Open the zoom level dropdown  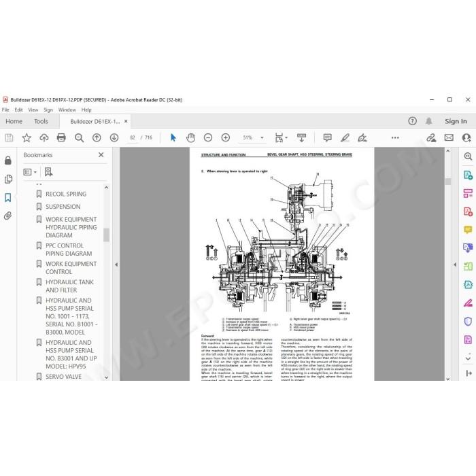(262, 138)
